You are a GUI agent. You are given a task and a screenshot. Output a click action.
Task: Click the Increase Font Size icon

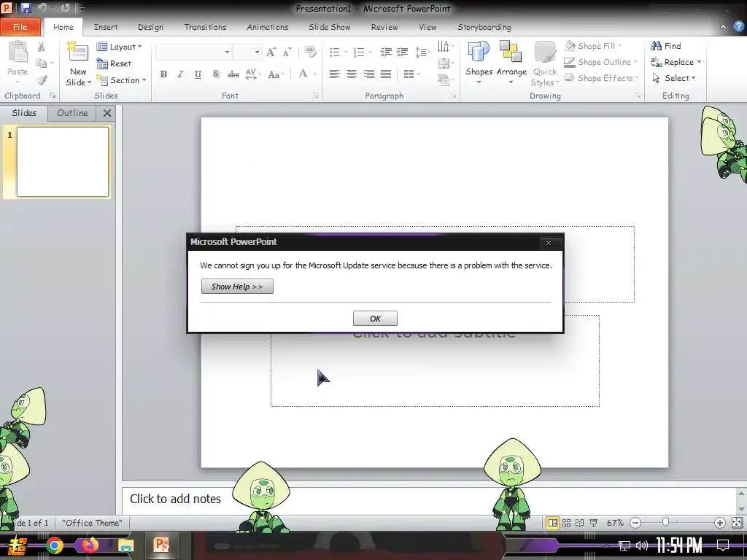[x=271, y=52]
